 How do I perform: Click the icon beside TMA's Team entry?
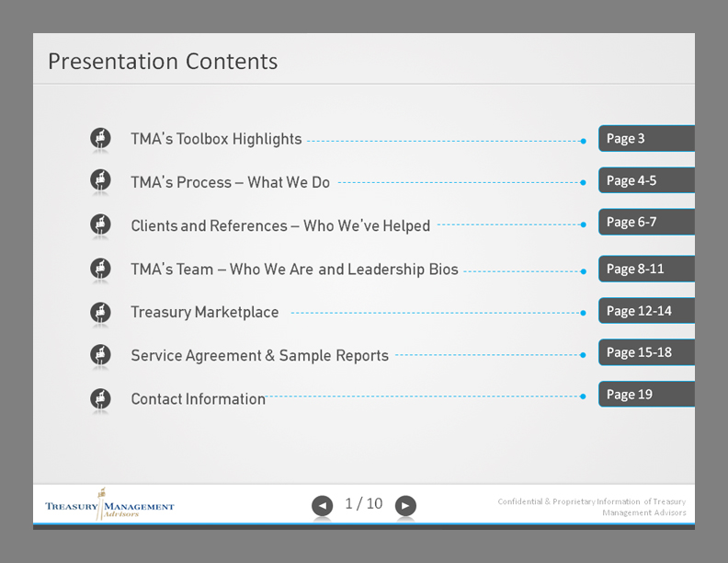pyautogui.click(x=100, y=268)
